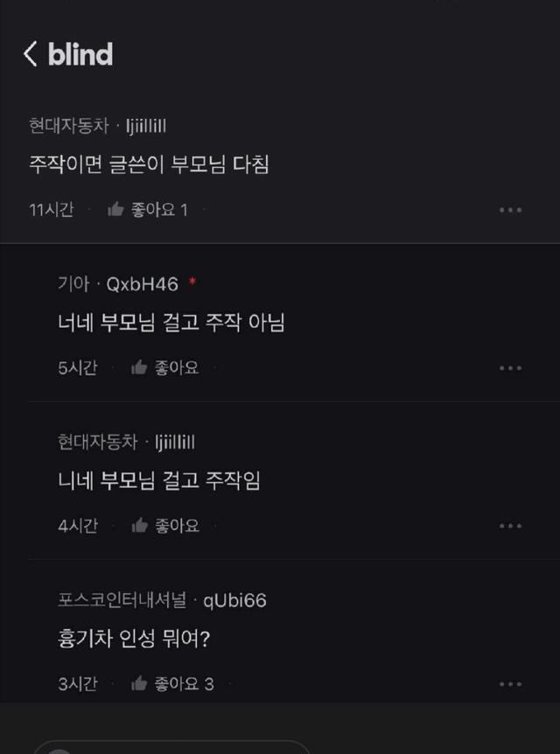Expand more options for the 11시간 comment
Image resolution: width=560 pixels, height=754 pixels.
coord(510,210)
